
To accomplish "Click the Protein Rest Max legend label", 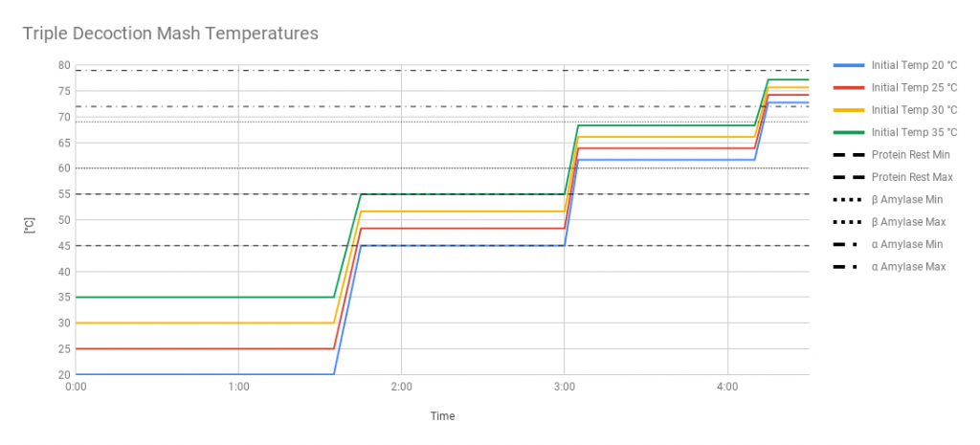I will [911, 177].
